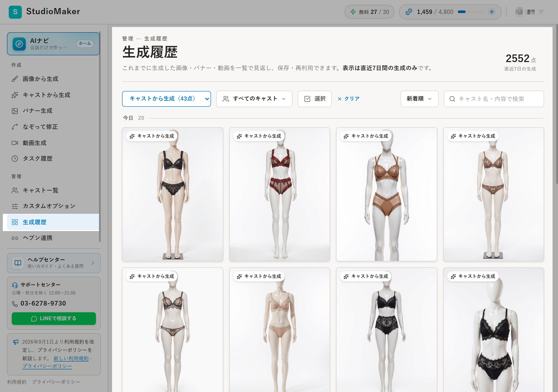The width and height of the screenshot is (558, 392).
Task: Click the curve icon for なぞって修正
Action: click(x=15, y=127)
